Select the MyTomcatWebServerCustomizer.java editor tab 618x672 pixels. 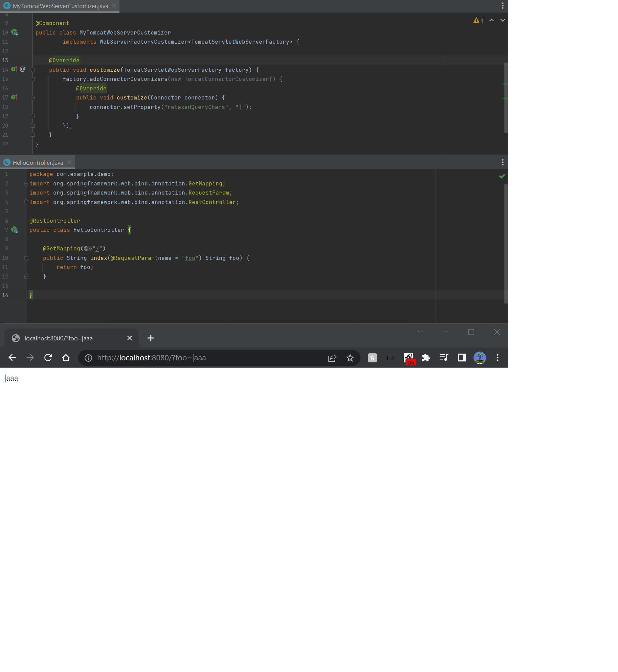(x=60, y=6)
